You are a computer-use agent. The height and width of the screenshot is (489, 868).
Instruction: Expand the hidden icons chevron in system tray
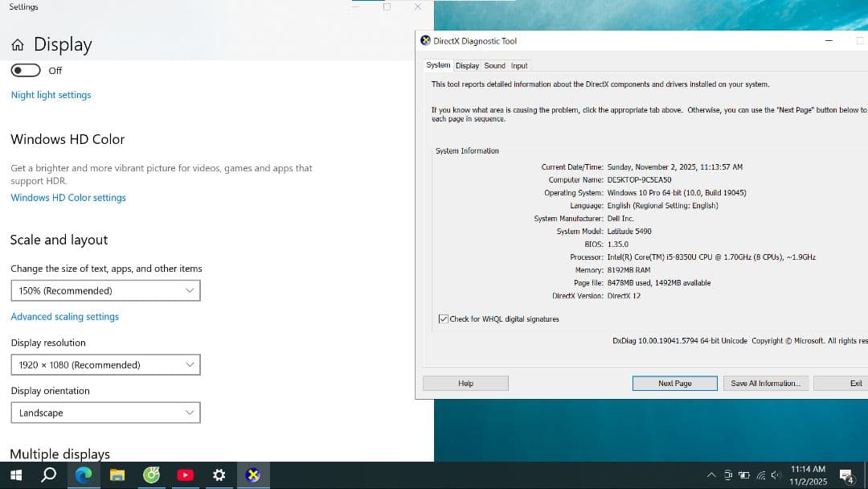click(x=711, y=475)
